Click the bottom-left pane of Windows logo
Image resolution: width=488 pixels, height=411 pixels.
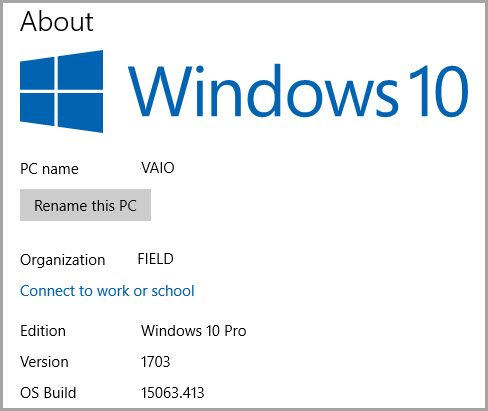(37, 109)
